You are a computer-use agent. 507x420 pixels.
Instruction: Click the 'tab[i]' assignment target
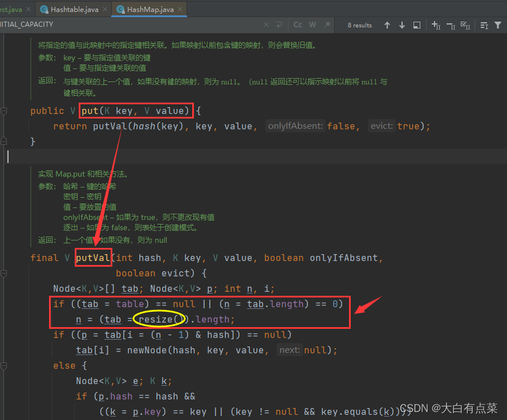pyautogui.click(x=92, y=350)
